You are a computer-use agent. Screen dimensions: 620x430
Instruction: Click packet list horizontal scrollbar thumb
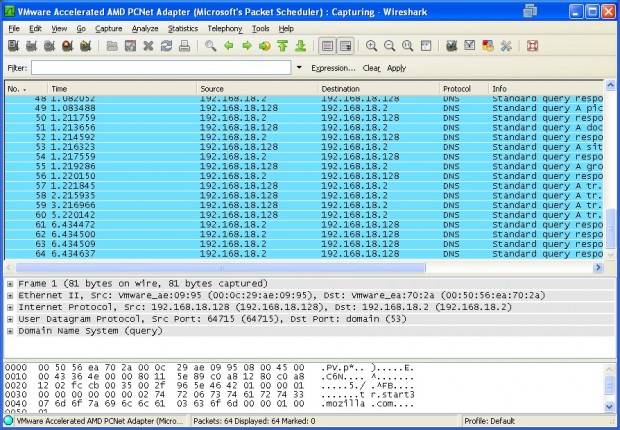pyautogui.click(x=221, y=268)
